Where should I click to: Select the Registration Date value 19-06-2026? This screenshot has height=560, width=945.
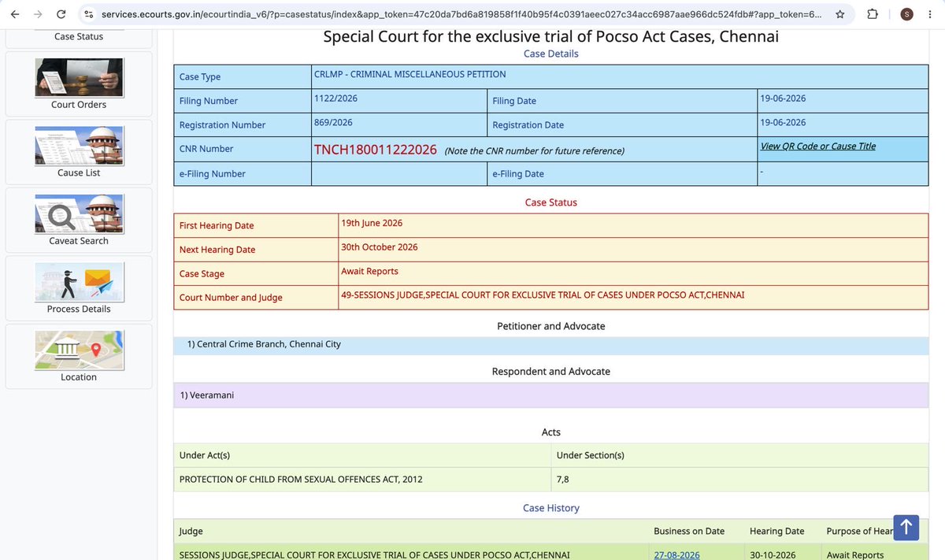pos(783,123)
